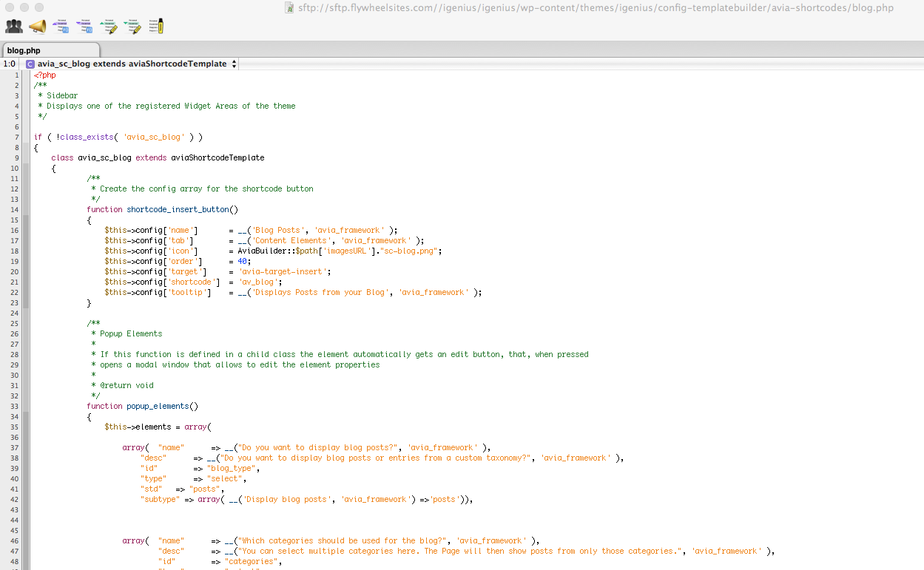Click the "posts" std value on line 41

pyautogui.click(x=204, y=489)
